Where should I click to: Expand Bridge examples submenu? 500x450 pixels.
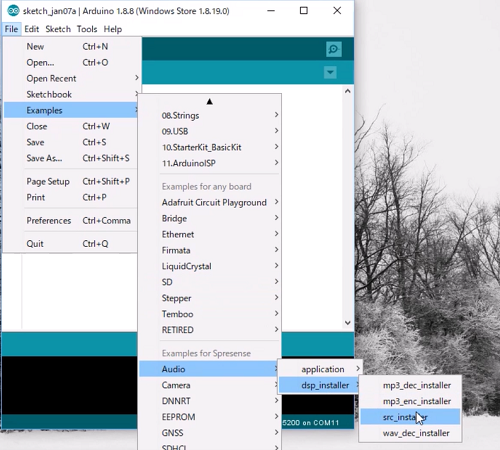[x=210, y=218]
